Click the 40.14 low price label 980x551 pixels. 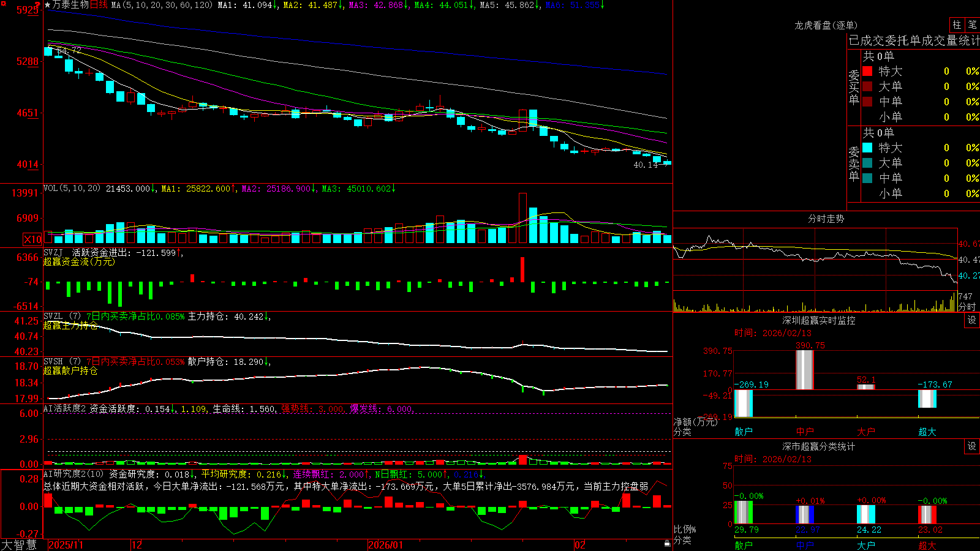tap(646, 165)
